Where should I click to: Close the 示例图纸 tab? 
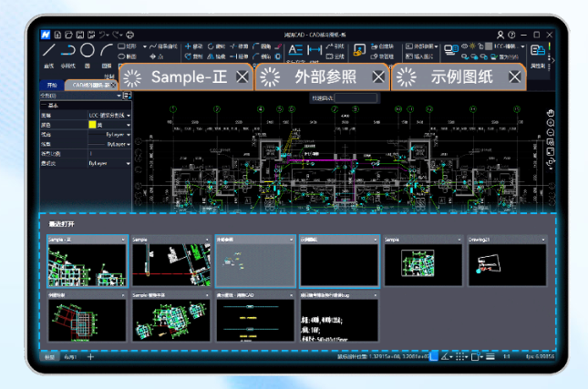(515, 77)
